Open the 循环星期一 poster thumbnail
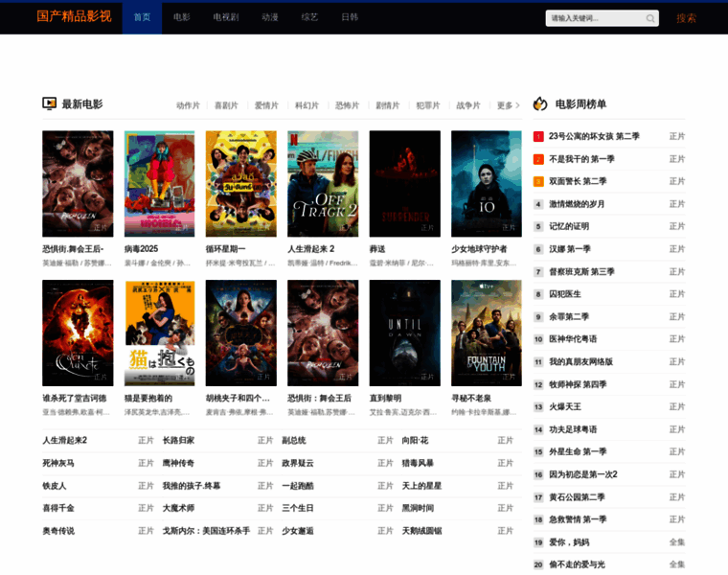 click(x=241, y=183)
